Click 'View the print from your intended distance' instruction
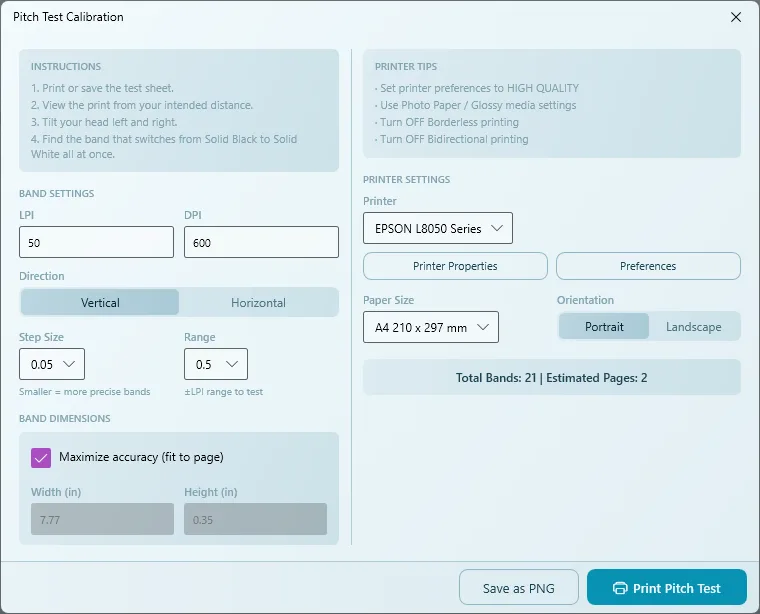This screenshot has width=760, height=614. click(142, 105)
